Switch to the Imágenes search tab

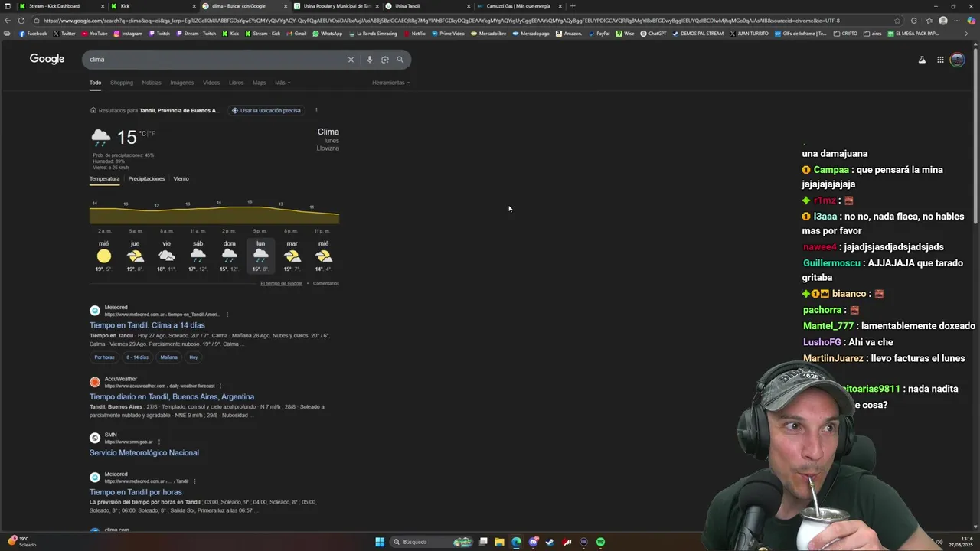click(181, 83)
